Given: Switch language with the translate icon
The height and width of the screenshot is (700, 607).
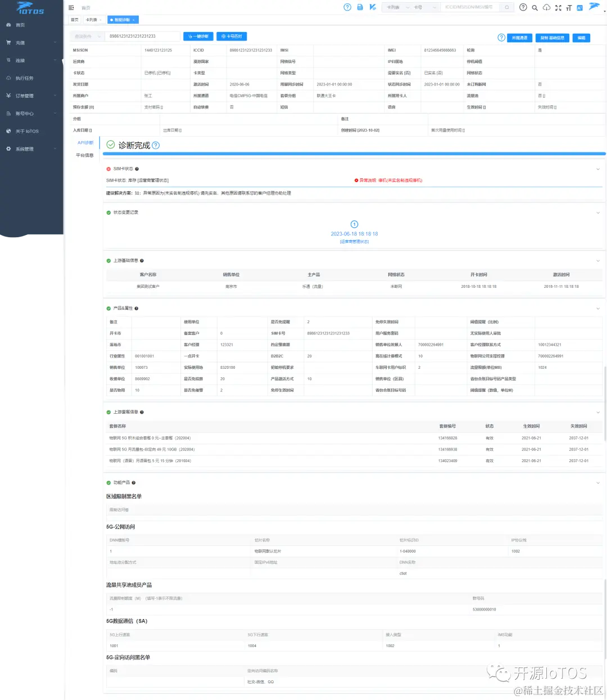Looking at the screenshot, I should point(579,8).
